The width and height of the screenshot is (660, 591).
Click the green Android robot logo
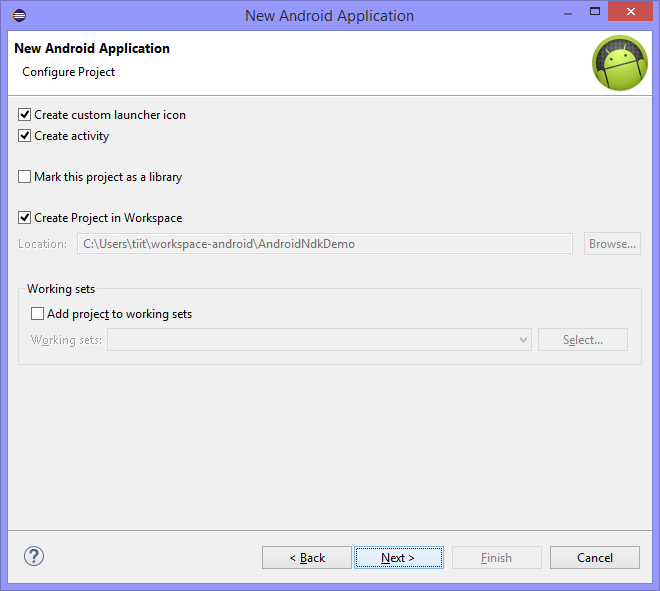(x=620, y=63)
